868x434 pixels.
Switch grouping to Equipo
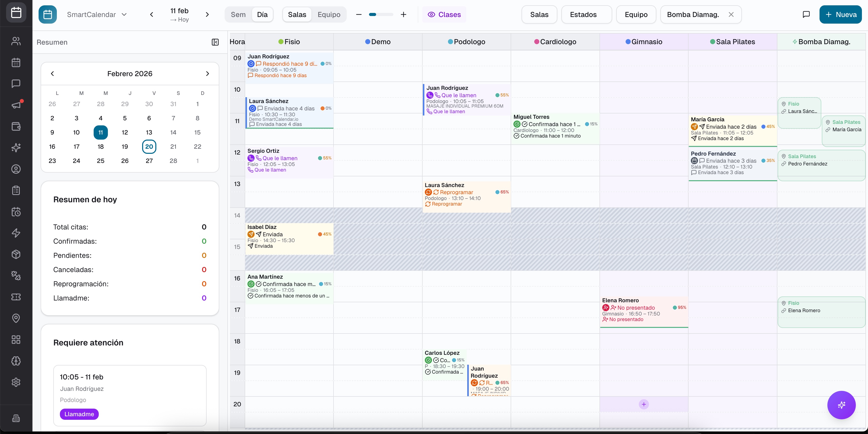tap(328, 14)
